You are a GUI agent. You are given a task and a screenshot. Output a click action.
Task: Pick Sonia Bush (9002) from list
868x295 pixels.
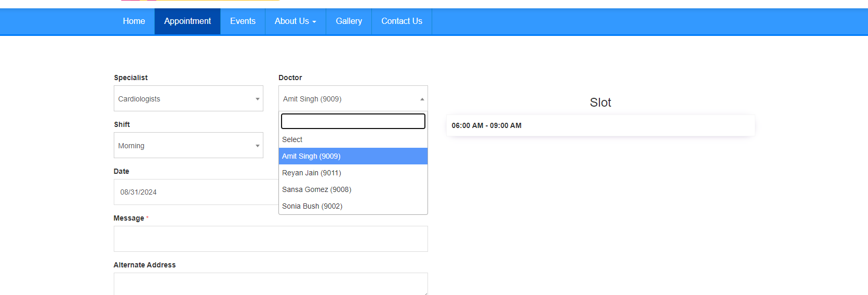[x=353, y=206]
